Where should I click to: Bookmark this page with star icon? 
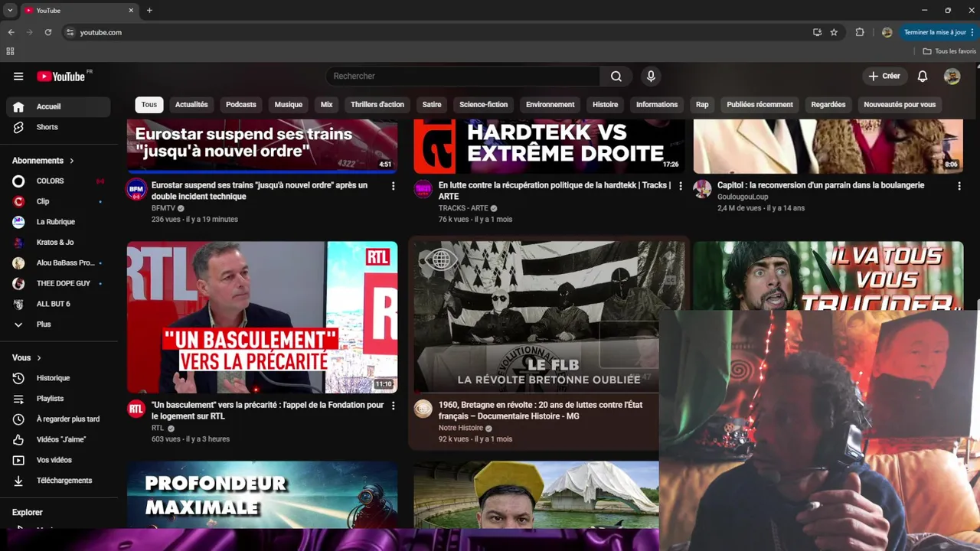coord(834,32)
